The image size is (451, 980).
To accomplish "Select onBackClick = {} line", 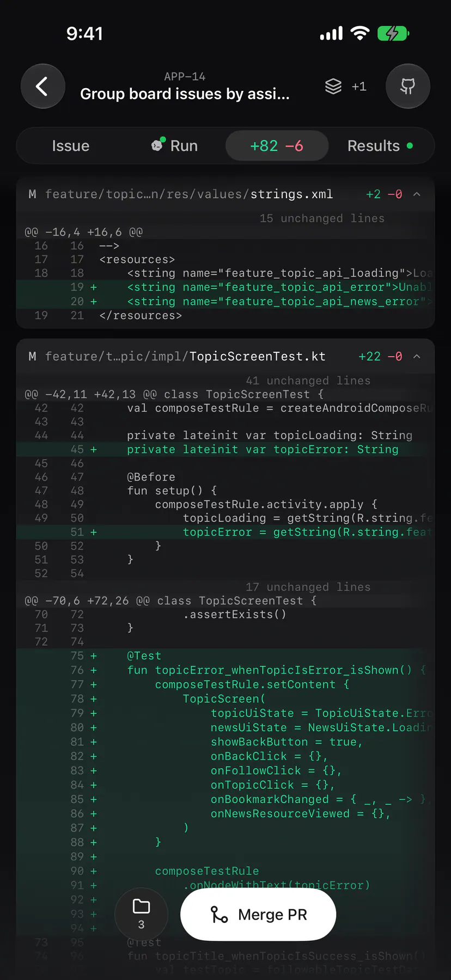I will pyautogui.click(x=225, y=756).
